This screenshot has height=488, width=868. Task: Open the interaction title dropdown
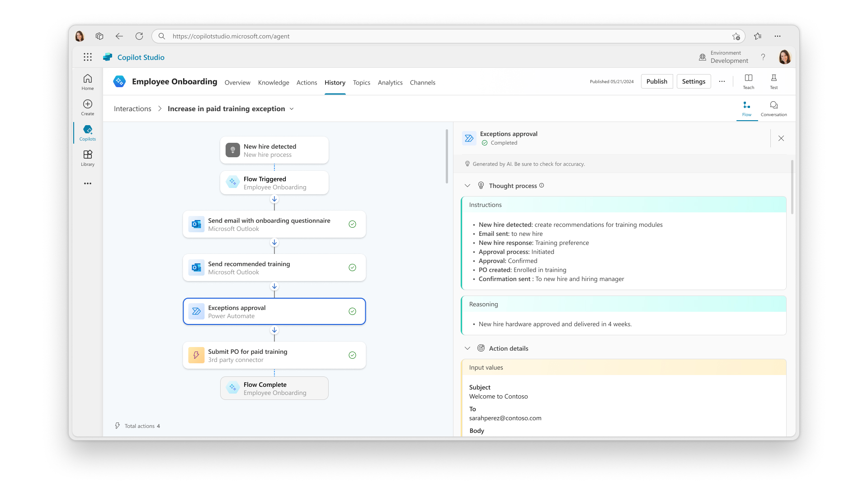click(x=292, y=109)
